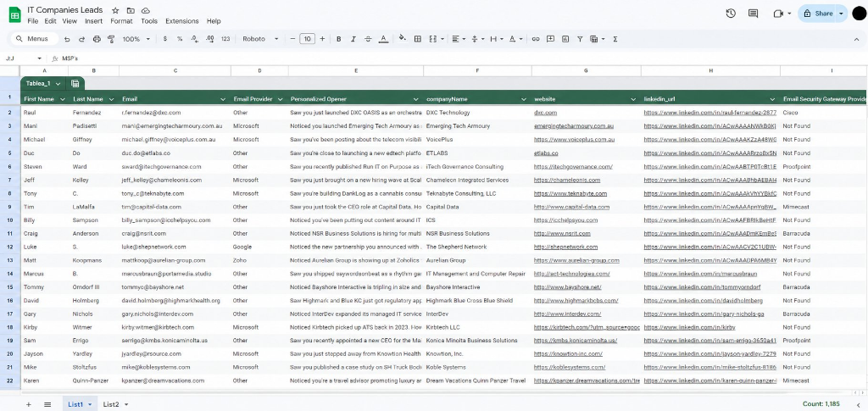The width and height of the screenshot is (868, 411).
Task: Open the Share button dropdown arrow
Action: 842,14
